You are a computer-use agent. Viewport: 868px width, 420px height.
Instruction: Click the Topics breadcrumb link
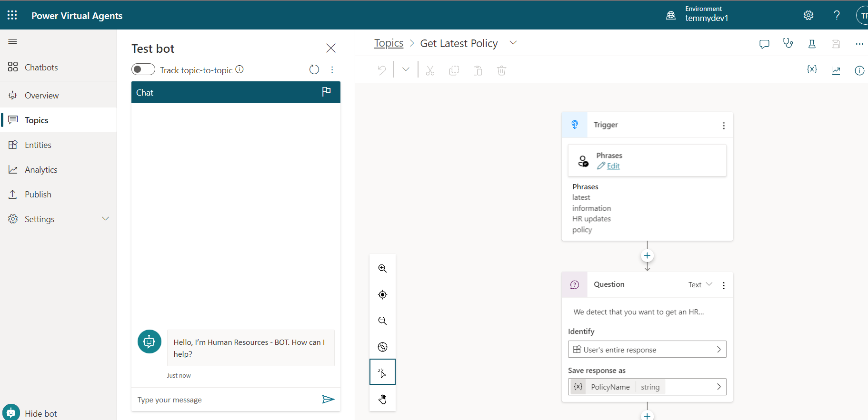click(x=389, y=43)
